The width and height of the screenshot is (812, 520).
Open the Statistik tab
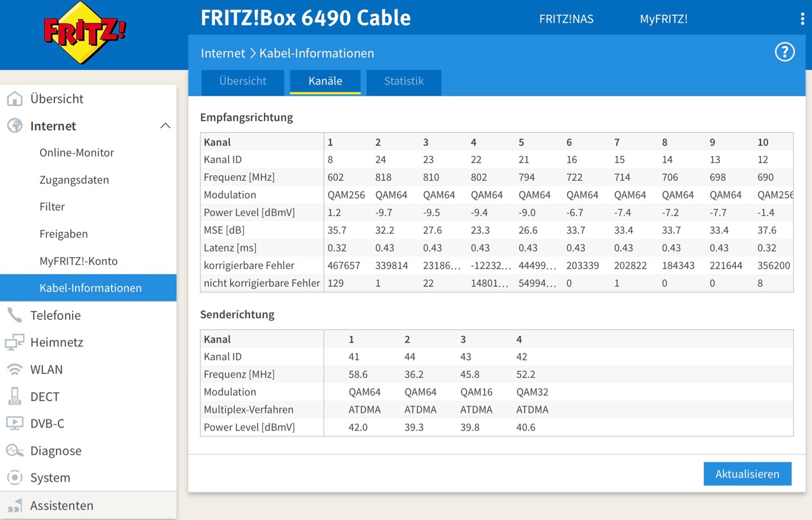404,82
